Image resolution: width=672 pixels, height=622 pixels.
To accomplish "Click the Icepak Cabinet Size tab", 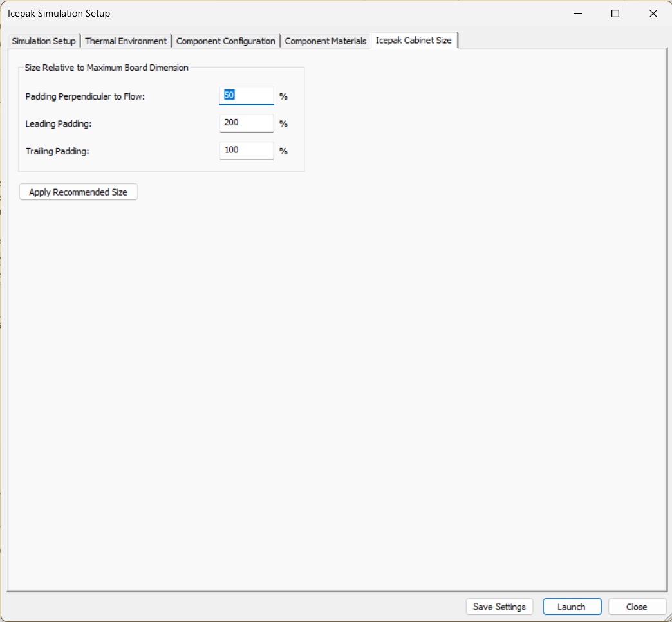I will 414,41.
